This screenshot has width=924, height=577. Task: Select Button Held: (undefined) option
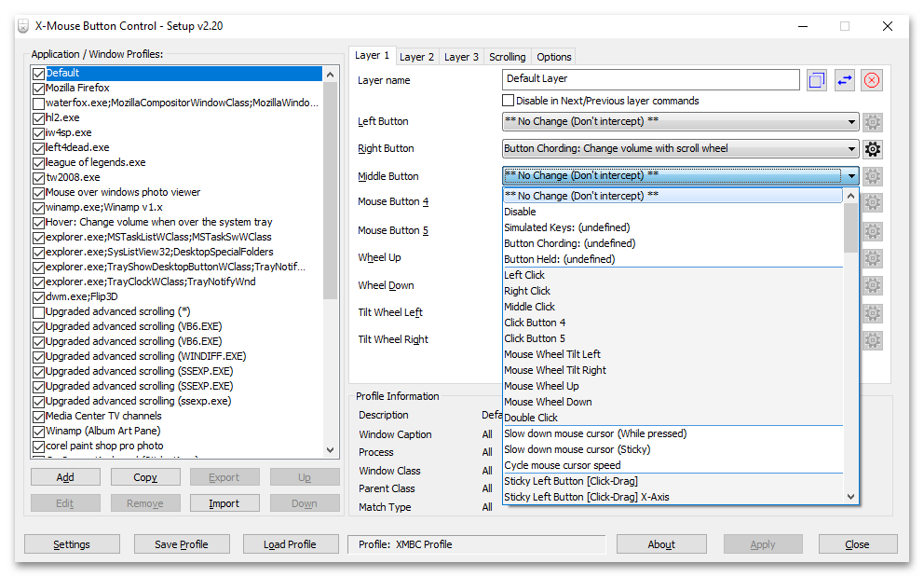coord(673,259)
